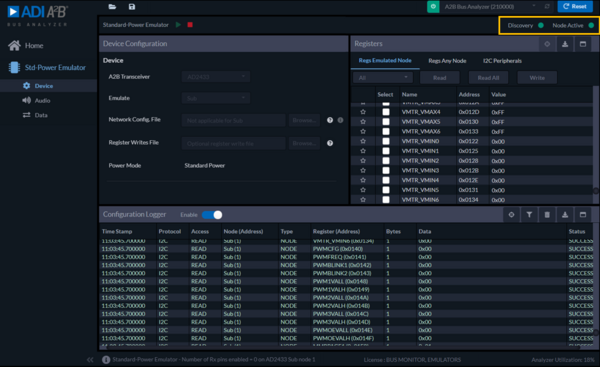Favorite VMTR_VMIN0 register with star icon
Image resolution: width=600 pixels, height=367 pixels.
(363, 141)
